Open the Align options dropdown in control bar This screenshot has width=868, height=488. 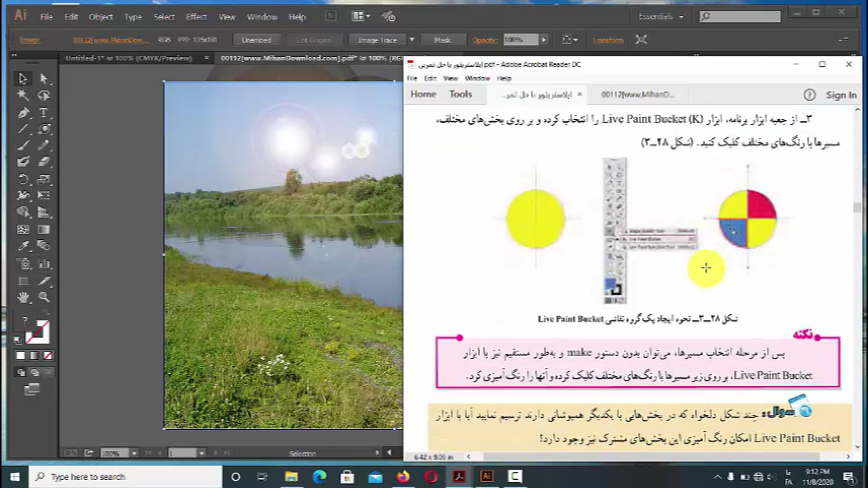click(570, 40)
